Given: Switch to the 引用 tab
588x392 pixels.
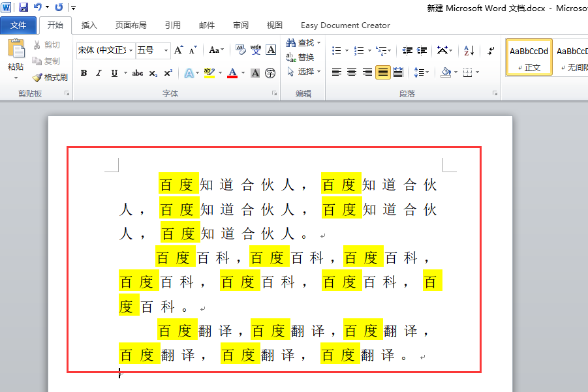Looking at the screenshot, I should [172, 25].
